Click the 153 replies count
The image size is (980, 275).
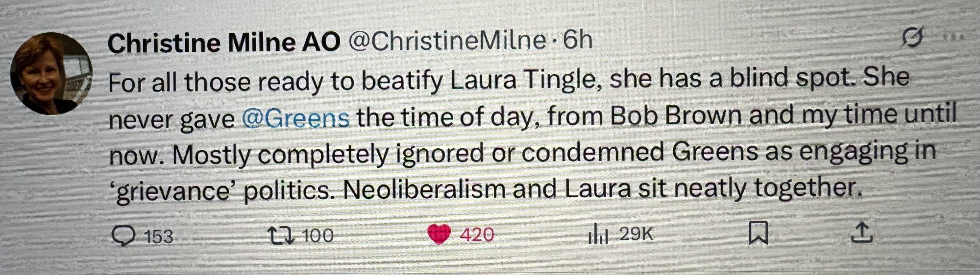click(x=158, y=237)
